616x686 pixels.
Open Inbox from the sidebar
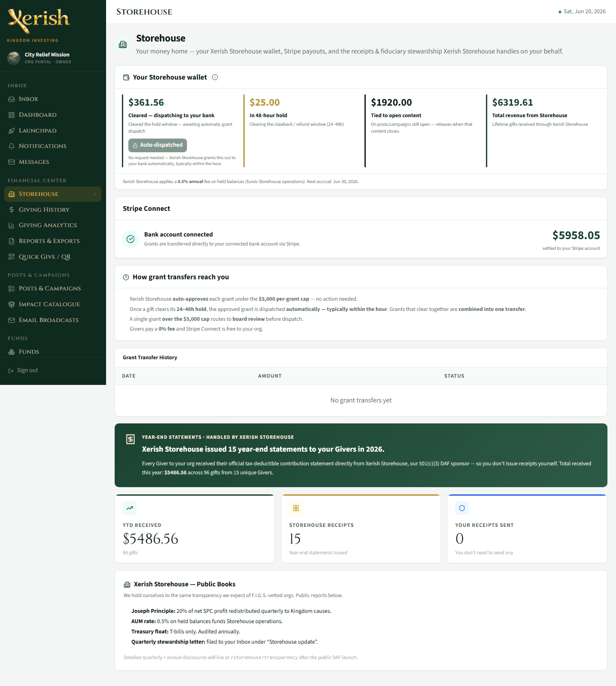click(x=53, y=99)
